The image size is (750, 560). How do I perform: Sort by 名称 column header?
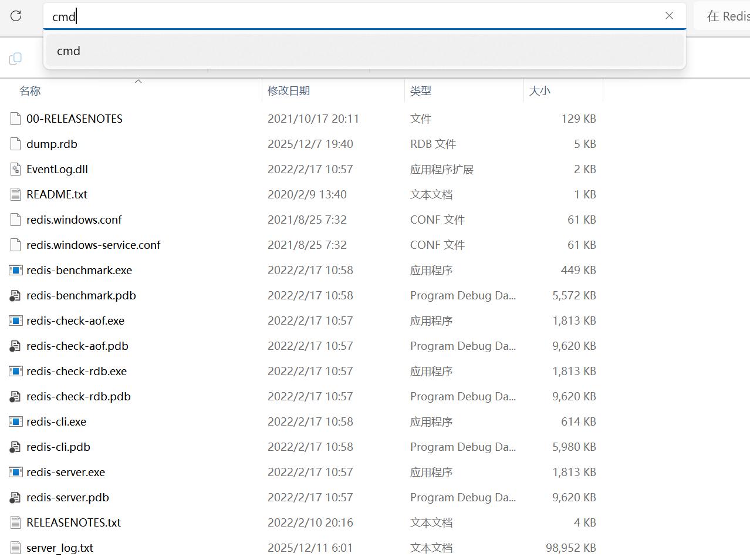coord(30,90)
